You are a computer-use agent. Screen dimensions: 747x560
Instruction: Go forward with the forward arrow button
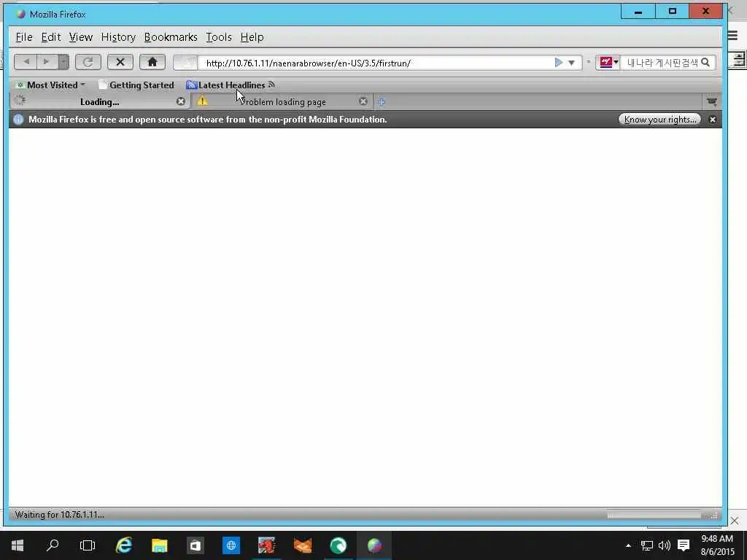(47, 62)
